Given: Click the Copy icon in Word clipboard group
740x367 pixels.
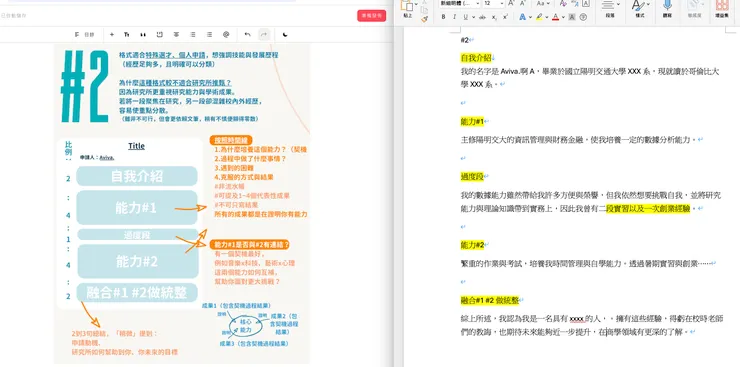Looking at the screenshot, I should [424, 10].
